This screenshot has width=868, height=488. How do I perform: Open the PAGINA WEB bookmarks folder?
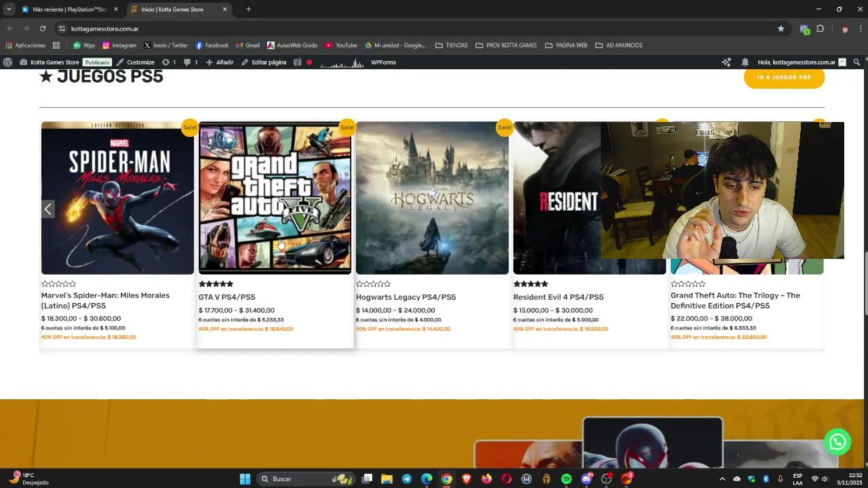point(566,45)
